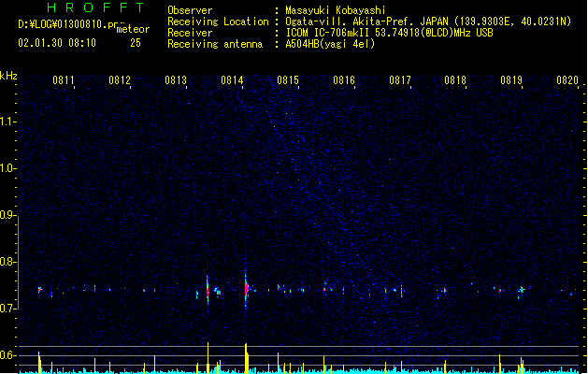The image size is (588, 374).
Task: Select antenna value A504HB(yagi 4el)
Action: [x=330, y=44]
